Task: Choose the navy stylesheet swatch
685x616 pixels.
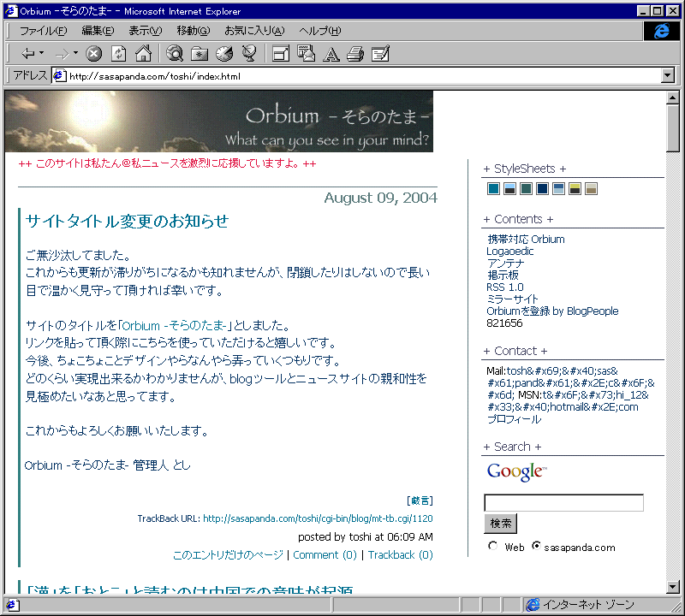Action: click(542, 188)
